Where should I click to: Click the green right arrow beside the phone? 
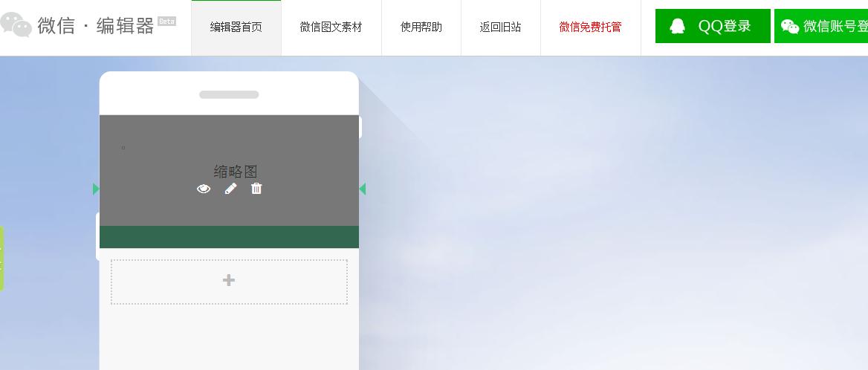(x=363, y=189)
